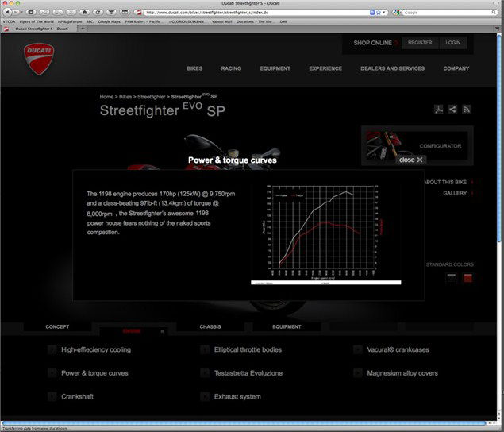504x432 pixels.
Task: Click the icon beside High-efficiency cooling
Action: (52, 349)
